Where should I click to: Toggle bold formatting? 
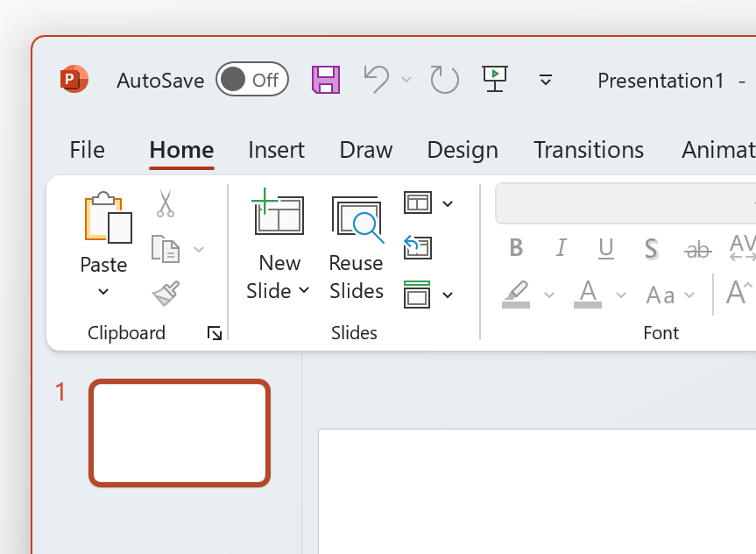516,248
